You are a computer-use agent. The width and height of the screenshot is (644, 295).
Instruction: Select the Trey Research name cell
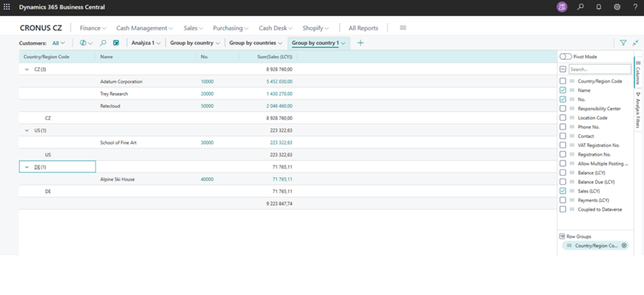114,94
